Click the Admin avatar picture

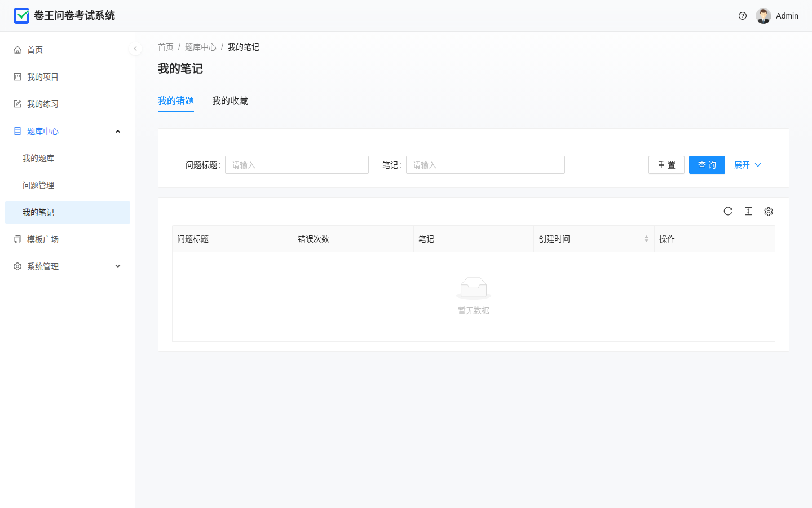pos(764,16)
